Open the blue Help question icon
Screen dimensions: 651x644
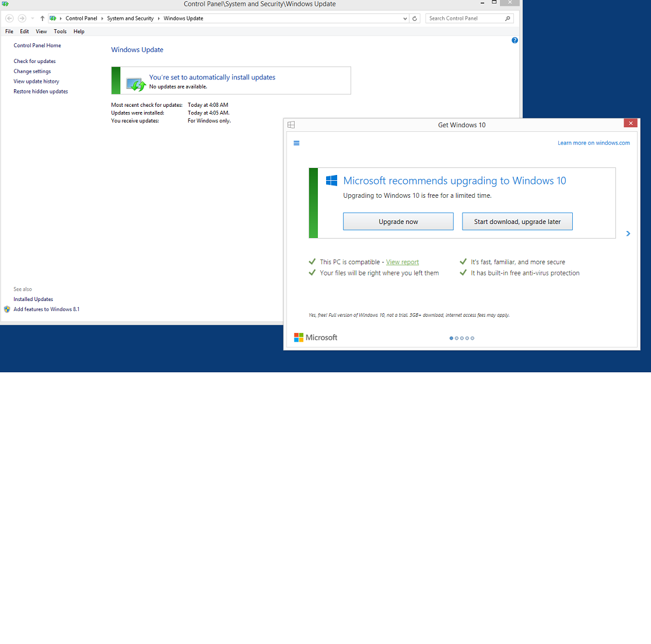coord(515,40)
